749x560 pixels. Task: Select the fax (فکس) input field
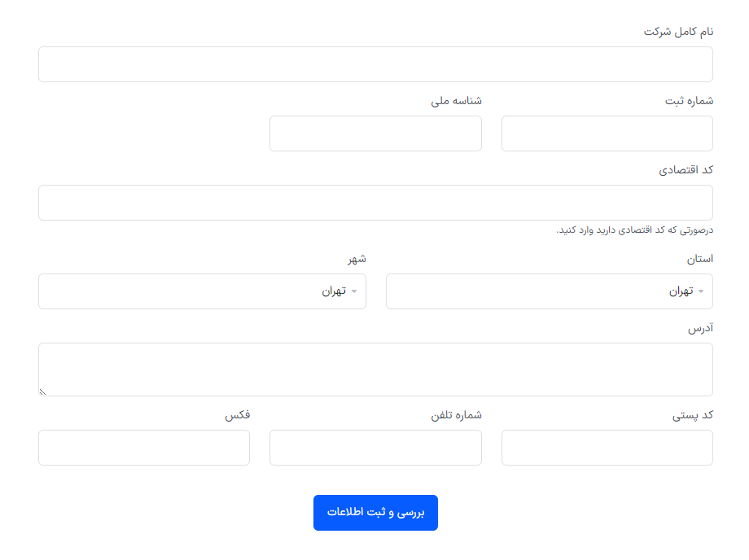pos(144,448)
